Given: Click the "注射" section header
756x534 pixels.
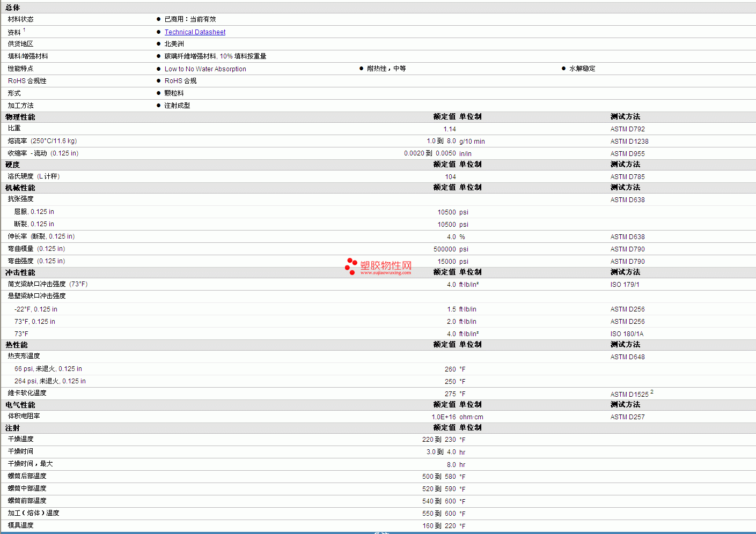Looking at the screenshot, I should (x=12, y=428).
